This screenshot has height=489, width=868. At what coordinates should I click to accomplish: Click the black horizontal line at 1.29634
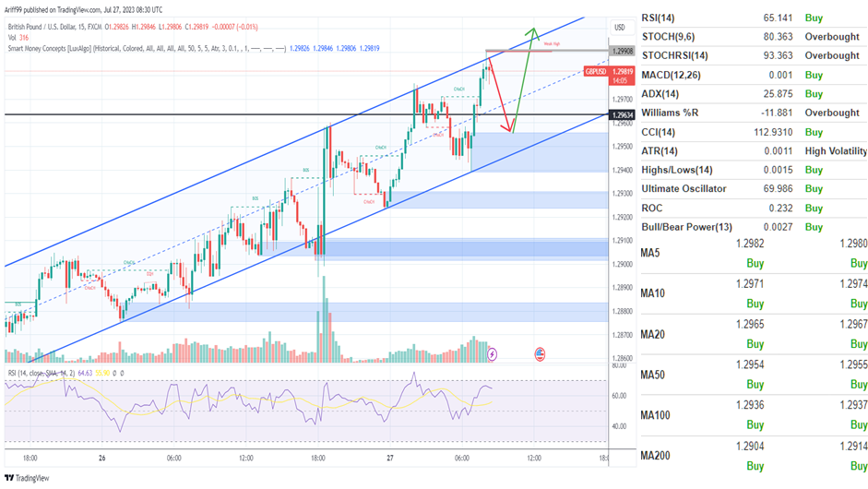(x=184, y=114)
